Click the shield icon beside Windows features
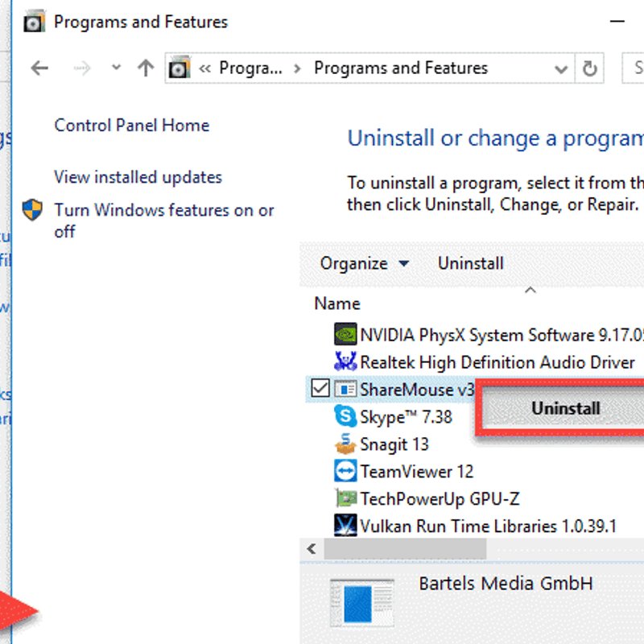 pos(32,210)
